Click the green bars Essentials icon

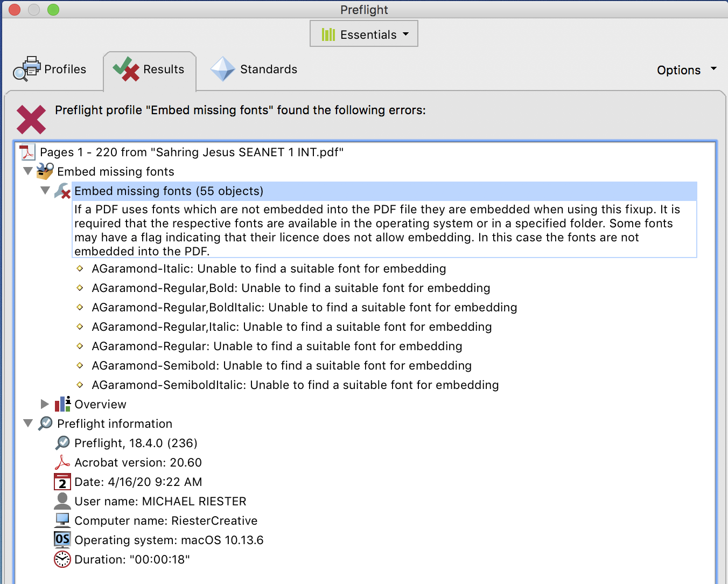(x=328, y=34)
